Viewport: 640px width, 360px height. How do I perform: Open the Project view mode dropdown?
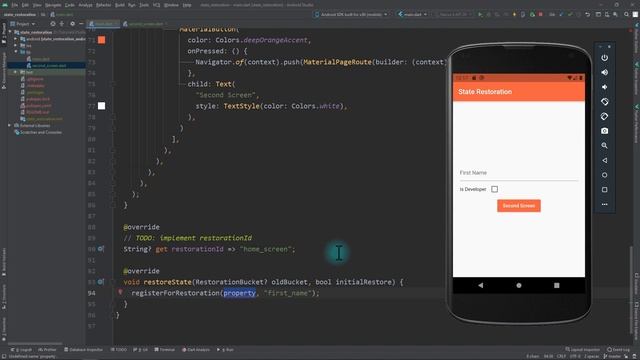(x=22, y=24)
